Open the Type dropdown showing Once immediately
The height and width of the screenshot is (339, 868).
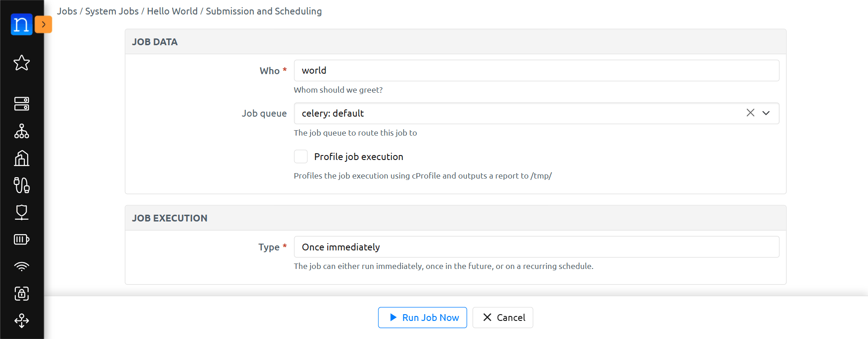[x=536, y=247]
